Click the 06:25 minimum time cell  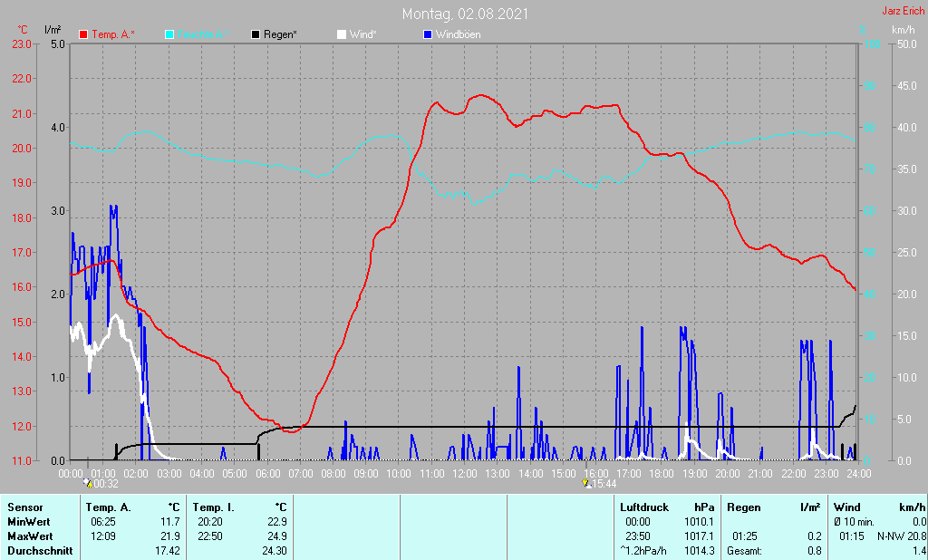click(103, 522)
